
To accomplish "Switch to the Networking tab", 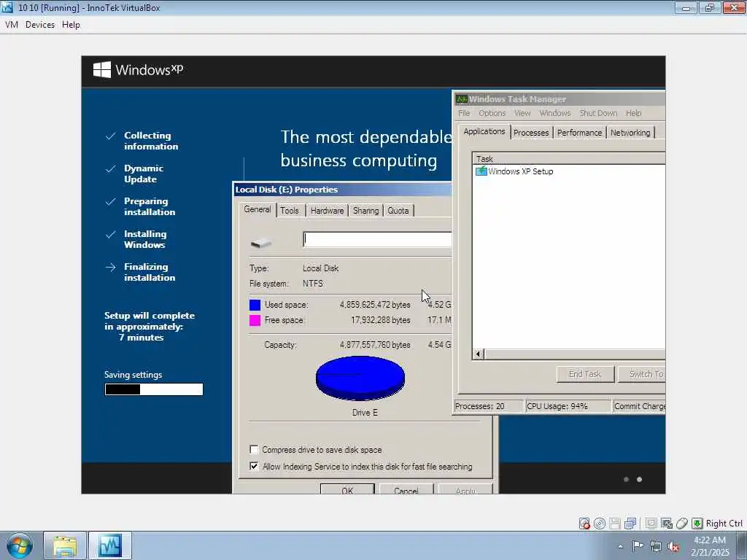I will [x=630, y=133].
